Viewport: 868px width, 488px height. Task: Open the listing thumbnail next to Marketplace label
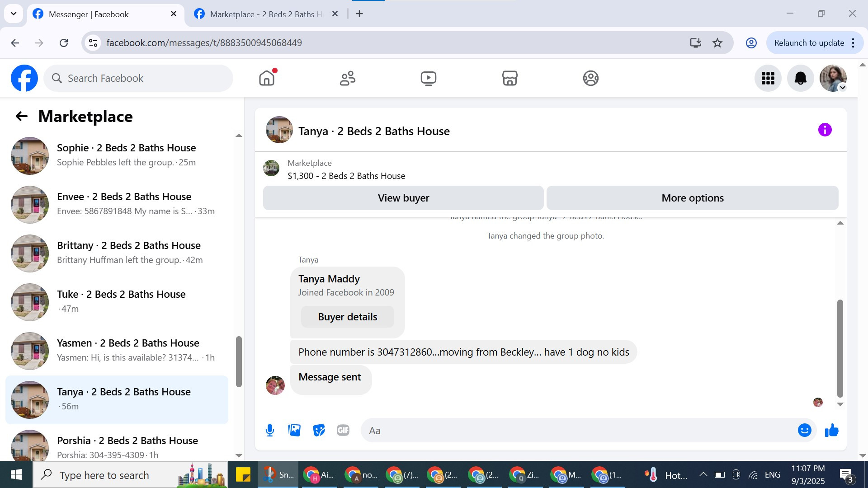click(x=271, y=168)
